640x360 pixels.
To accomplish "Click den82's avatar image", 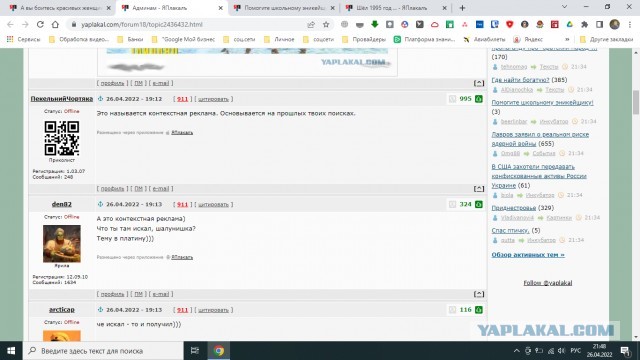I will pyautogui.click(x=62, y=243).
